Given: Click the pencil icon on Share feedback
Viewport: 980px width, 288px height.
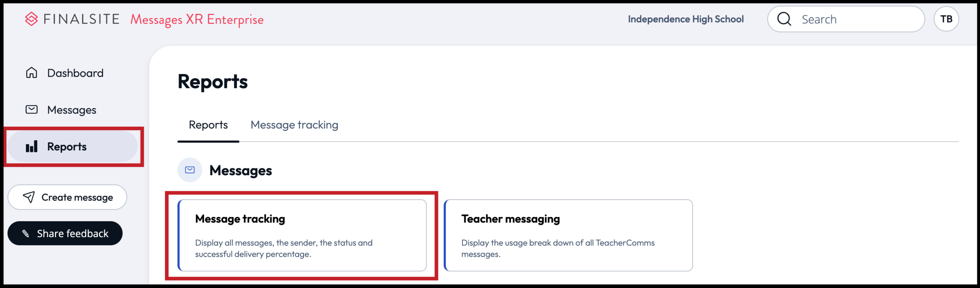Looking at the screenshot, I should point(26,233).
